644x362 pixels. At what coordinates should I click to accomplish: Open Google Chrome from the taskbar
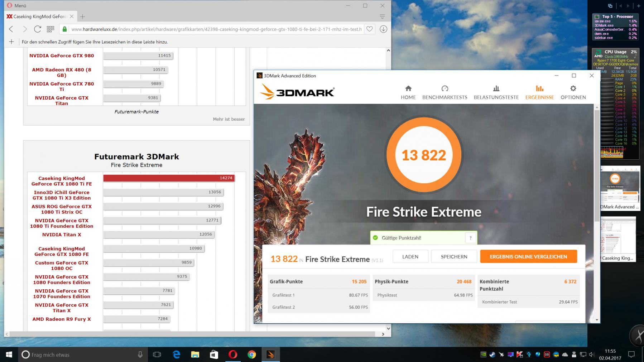(252, 354)
